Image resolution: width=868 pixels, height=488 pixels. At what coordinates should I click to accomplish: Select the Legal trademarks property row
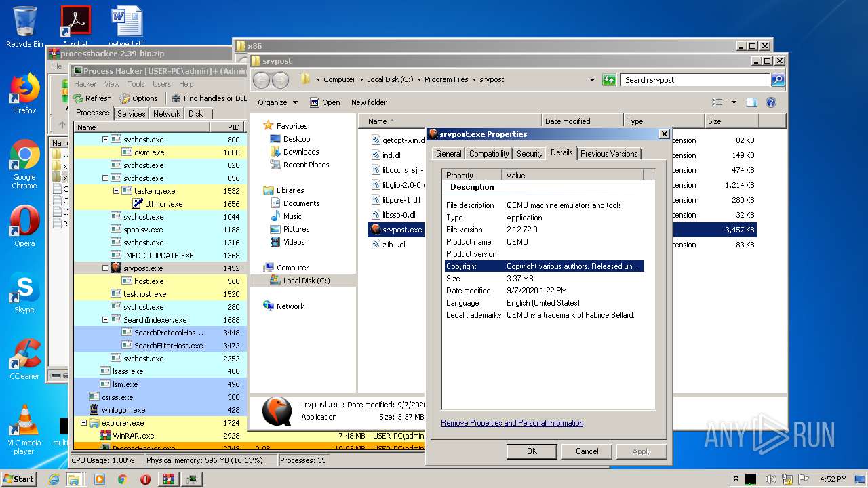pyautogui.click(x=545, y=315)
